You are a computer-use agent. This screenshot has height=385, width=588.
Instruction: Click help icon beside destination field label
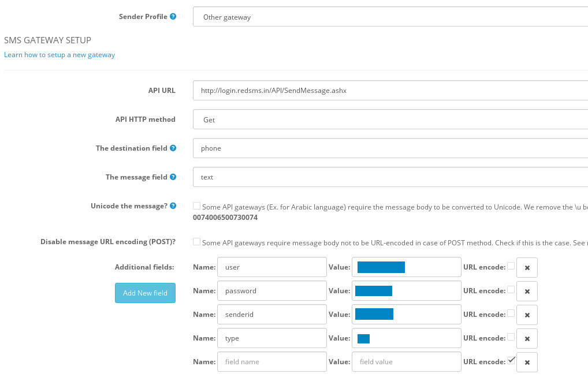[x=173, y=148]
